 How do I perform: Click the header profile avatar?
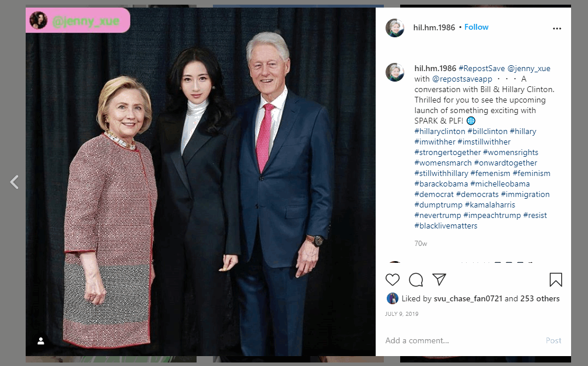pos(395,28)
